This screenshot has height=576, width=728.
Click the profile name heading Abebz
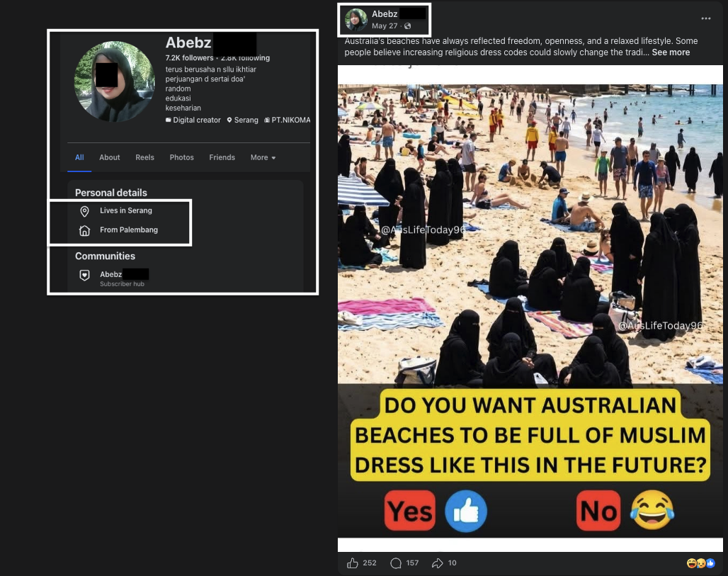pyautogui.click(x=188, y=43)
